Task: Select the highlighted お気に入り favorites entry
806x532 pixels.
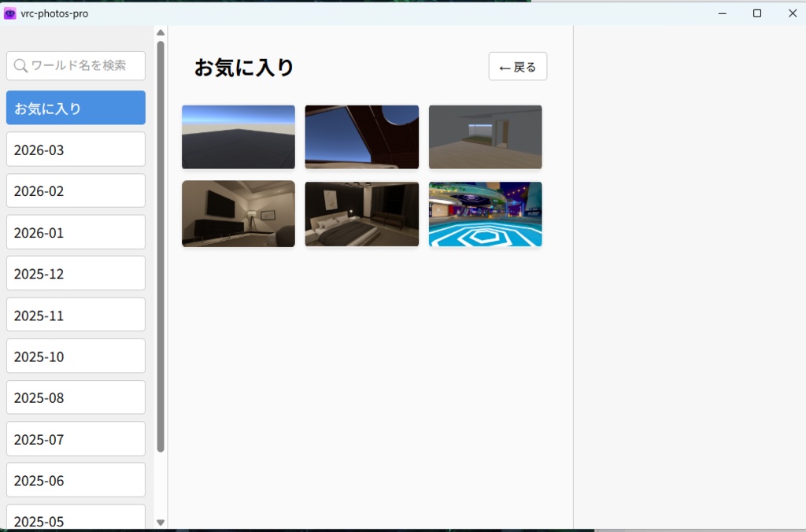Action: click(75, 107)
